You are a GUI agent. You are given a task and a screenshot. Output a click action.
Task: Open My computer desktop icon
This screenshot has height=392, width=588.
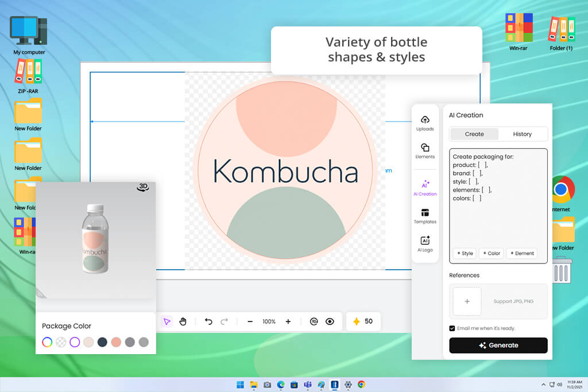(x=29, y=35)
